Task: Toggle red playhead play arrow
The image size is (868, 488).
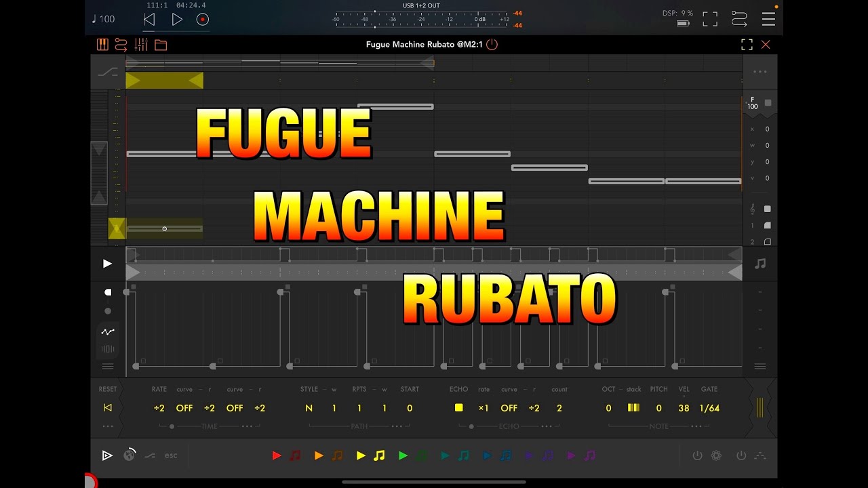Action: (x=277, y=455)
